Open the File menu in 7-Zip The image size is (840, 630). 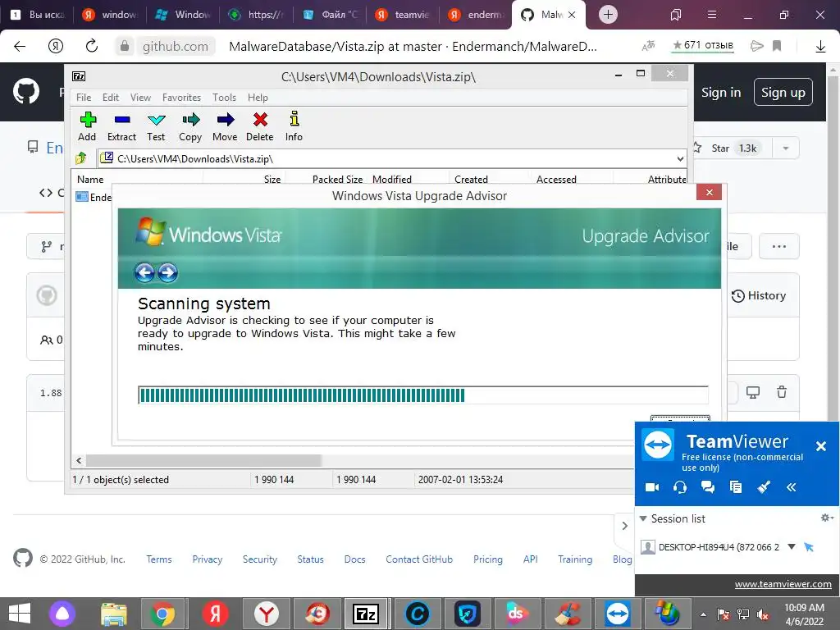(x=84, y=98)
